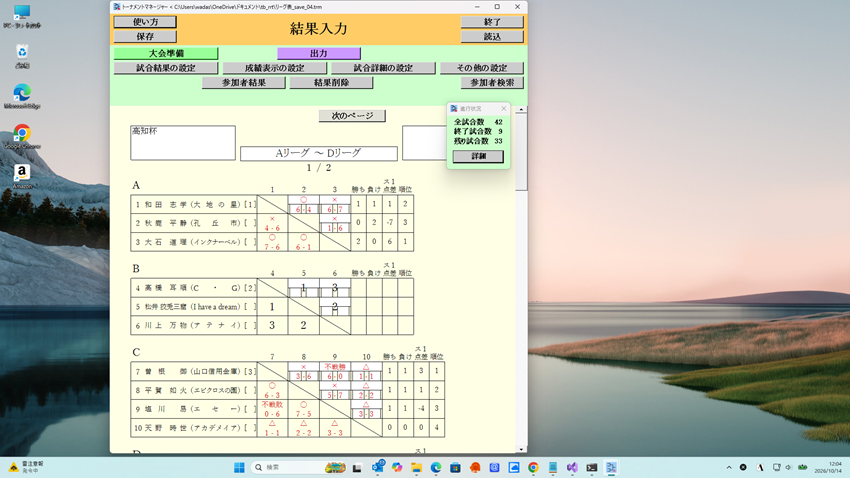The image size is (850, 478).
Task: Open 成績表示の設定 settings
Action: click(x=274, y=68)
